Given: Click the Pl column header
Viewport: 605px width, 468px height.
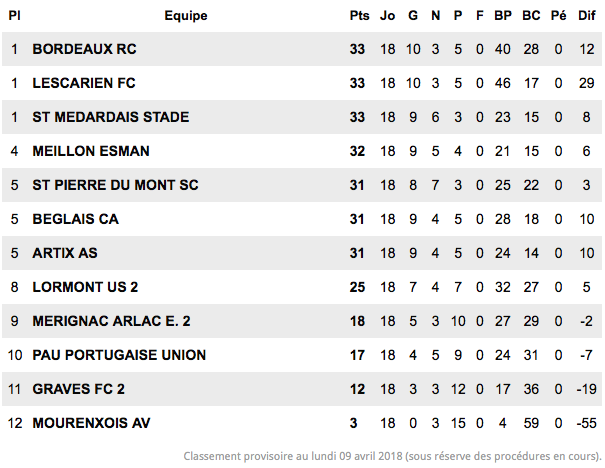Looking at the screenshot, I should (14, 15).
